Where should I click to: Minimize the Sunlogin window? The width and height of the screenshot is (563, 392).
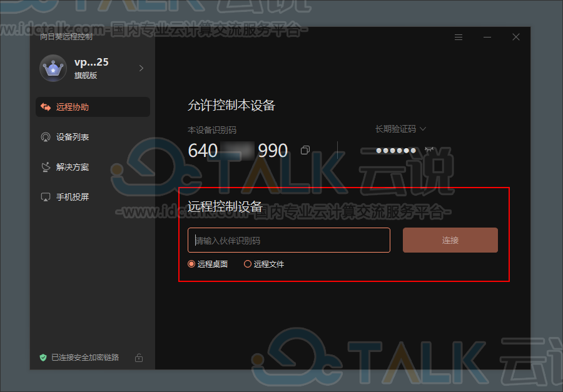point(487,37)
